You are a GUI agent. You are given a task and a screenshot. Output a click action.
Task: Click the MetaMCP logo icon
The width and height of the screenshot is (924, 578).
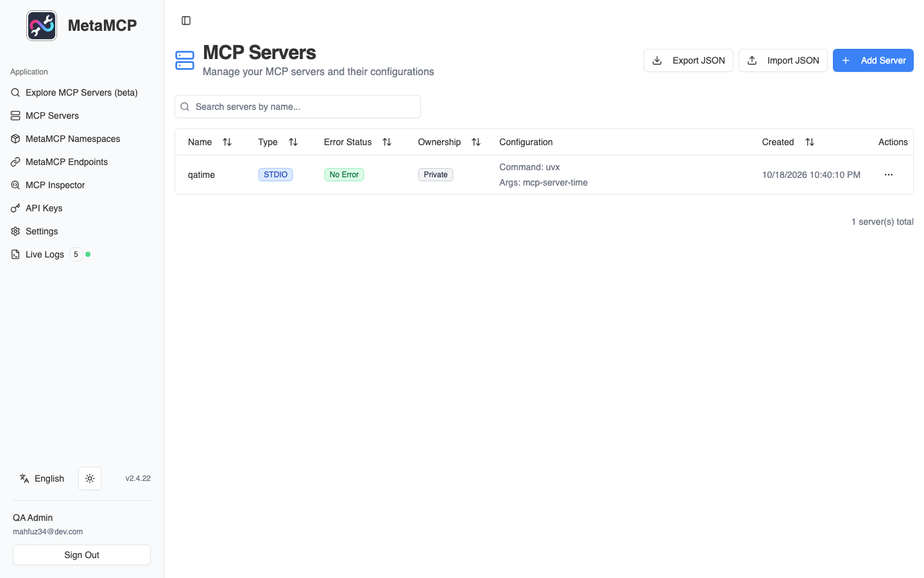coord(42,26)
